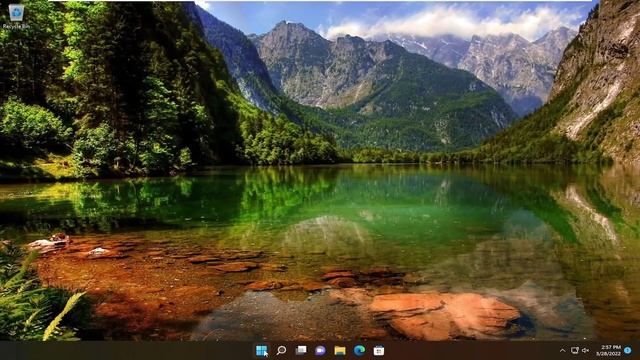The height and width of the screenshot is (360, 640).
Task: Launch the Teams Chat taskbar icon
Action: pyautogui.click(x=320, y=350)
